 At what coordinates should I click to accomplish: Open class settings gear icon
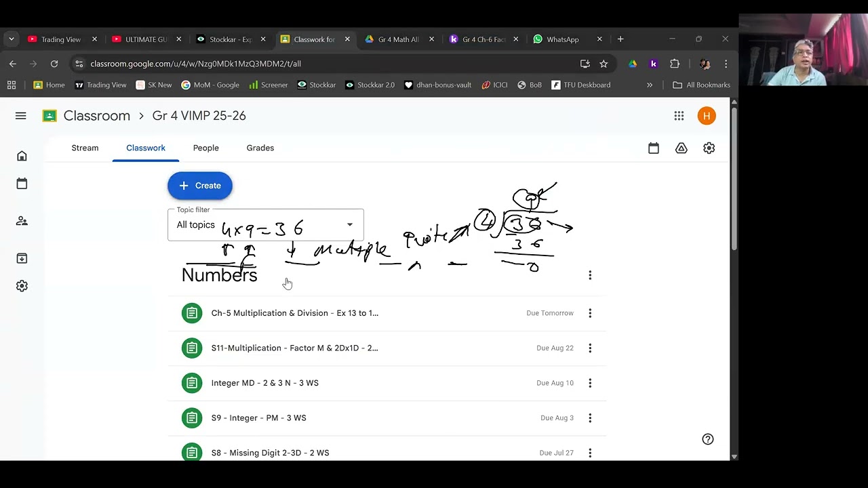(709, 148)
